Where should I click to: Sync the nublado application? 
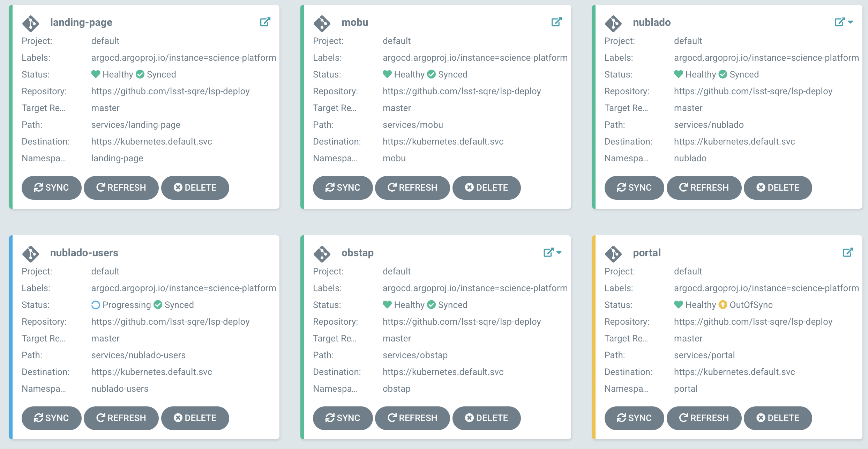tap(634, 187)
